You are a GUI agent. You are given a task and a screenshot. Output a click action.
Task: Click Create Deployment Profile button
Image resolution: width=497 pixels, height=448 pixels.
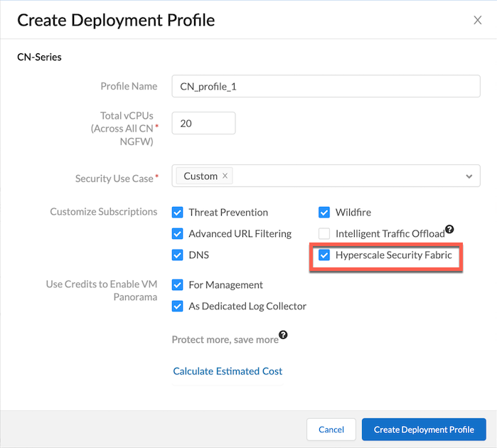[424, 430]
